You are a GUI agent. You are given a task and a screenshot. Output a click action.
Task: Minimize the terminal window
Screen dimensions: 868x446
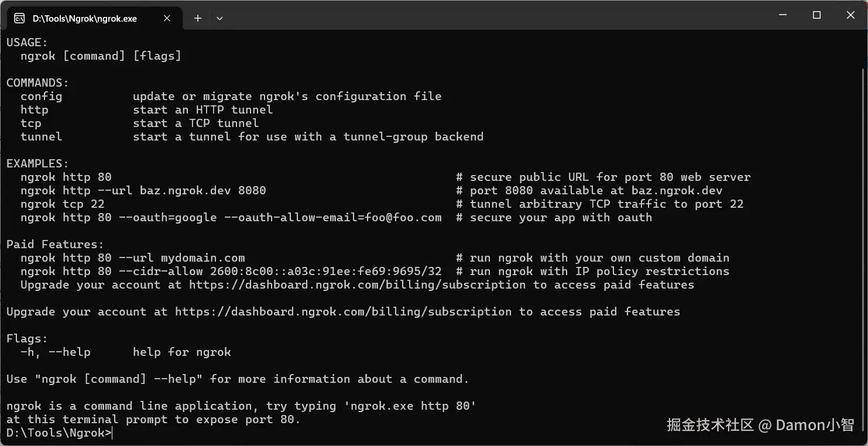tap(783, 15)
